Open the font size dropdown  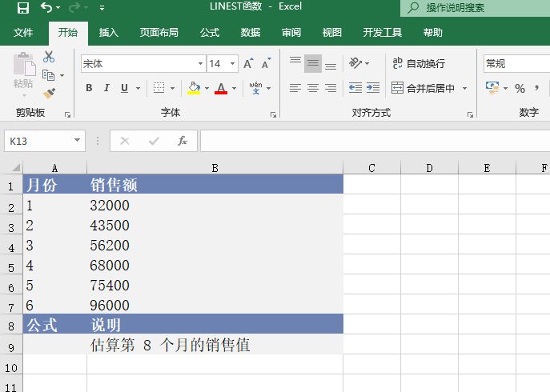233,64
